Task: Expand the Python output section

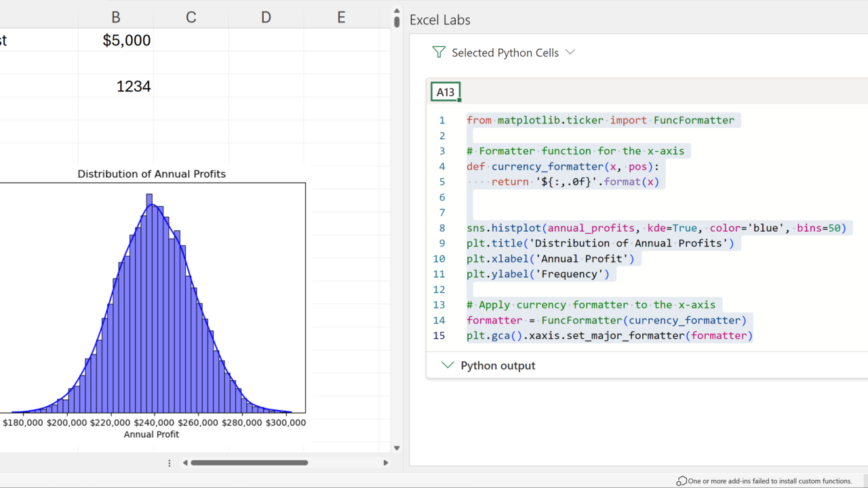Action: 498,365
